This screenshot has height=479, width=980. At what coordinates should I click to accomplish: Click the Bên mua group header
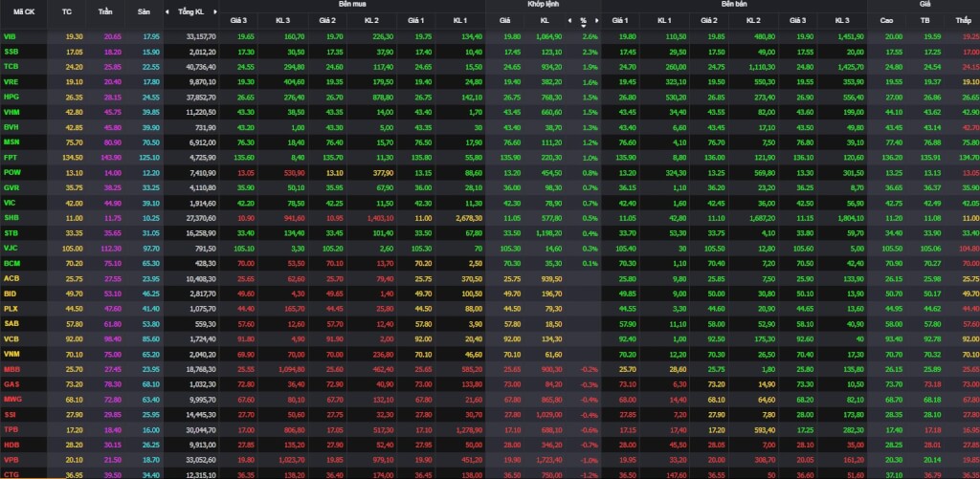click(352, 4)
